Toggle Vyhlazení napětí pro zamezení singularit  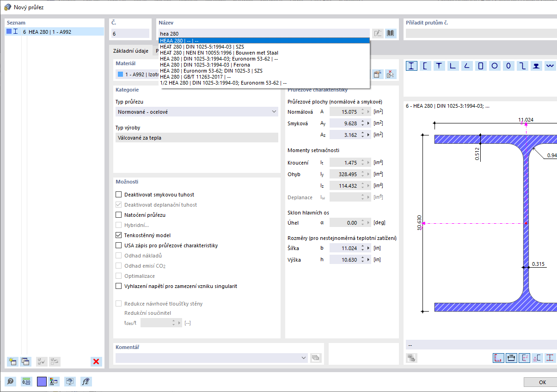pyautogui.click(x=119, y=286)
